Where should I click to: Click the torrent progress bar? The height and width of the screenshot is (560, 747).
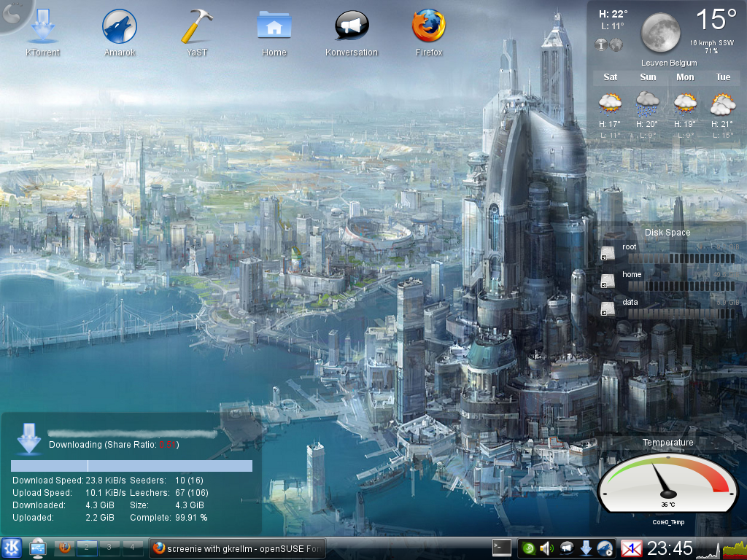click(131, 466)
